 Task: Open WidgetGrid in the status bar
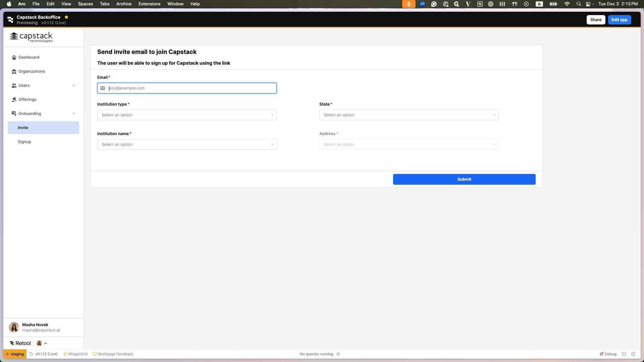point(75,354)
